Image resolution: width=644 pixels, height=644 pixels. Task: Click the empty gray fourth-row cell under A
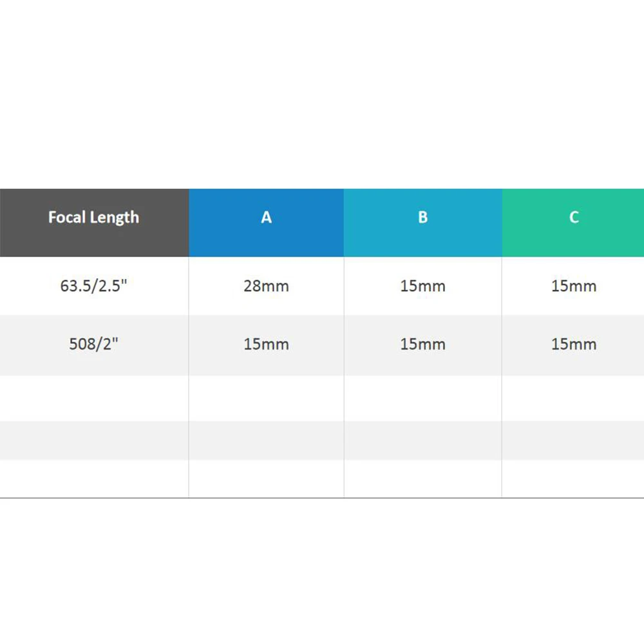click(266, 440)
